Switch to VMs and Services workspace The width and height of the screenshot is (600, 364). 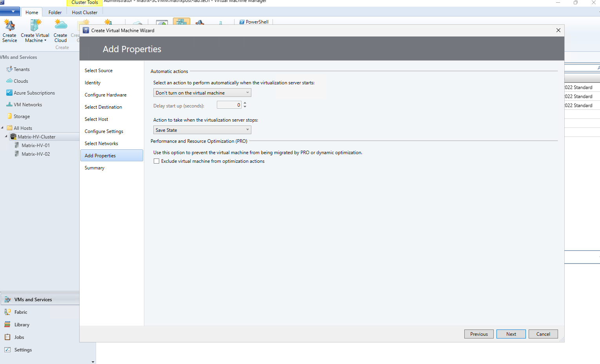click(40, 300)
